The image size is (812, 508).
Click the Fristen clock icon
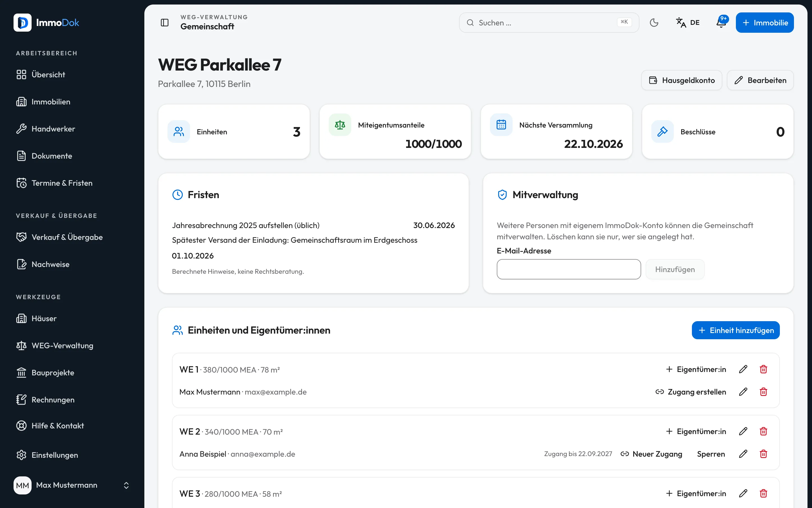point(178,195)
